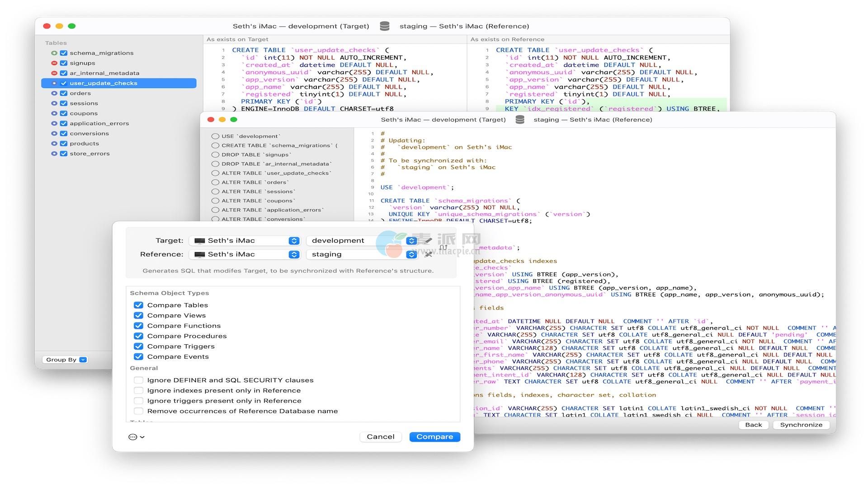
Task: Click the crossed pencil icon beside staging
Action: point(428,254)
